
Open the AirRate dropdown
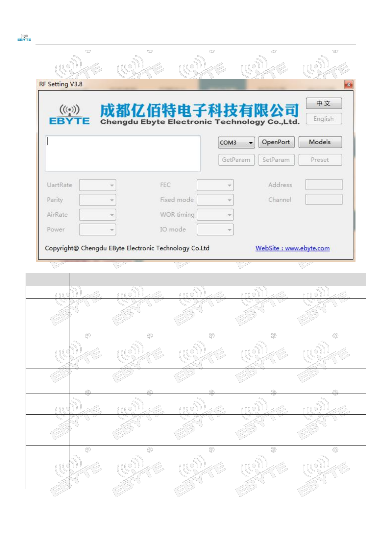pos(98,215)
